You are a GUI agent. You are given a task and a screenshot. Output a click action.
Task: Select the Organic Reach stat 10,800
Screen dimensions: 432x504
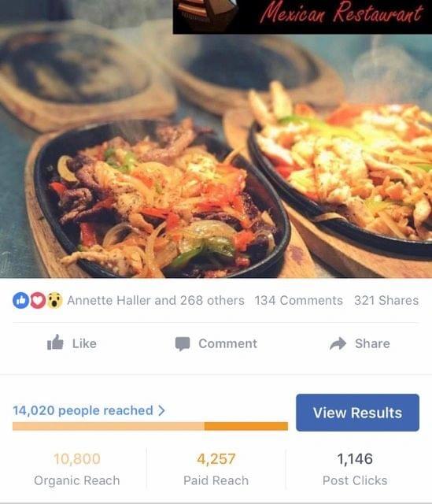(77, 469)
